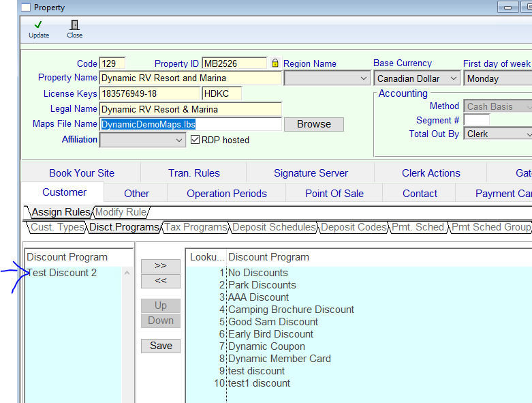Select the AAA Discount row

click(x=359, y=297)
